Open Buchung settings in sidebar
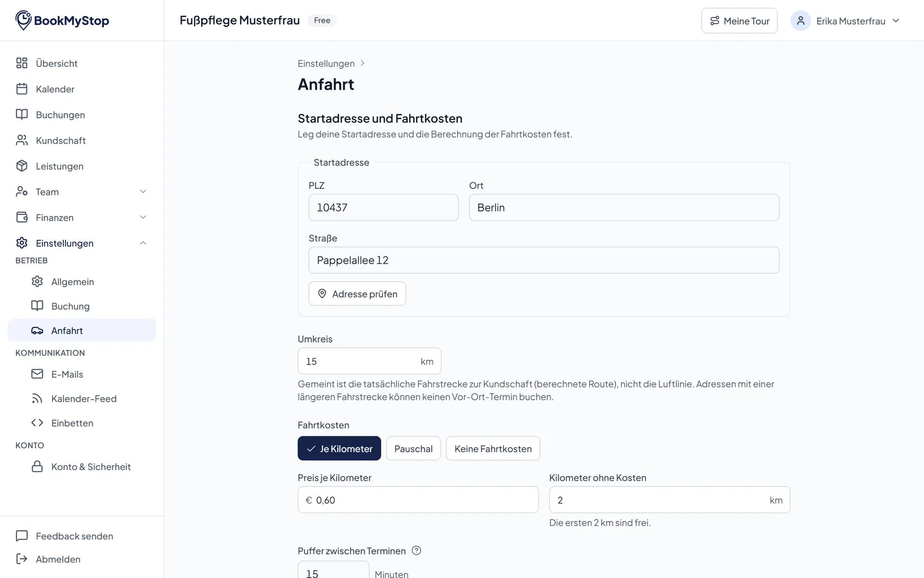The height and width of the screenshot is (578, 924). (x=82, y=306)
